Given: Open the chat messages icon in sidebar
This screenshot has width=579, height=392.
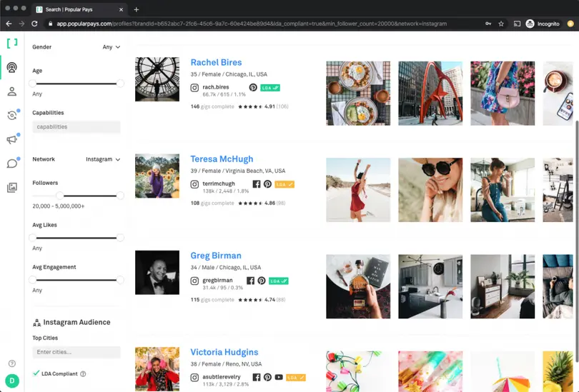Looking at the screenshot, I should (x=11, y=164).
